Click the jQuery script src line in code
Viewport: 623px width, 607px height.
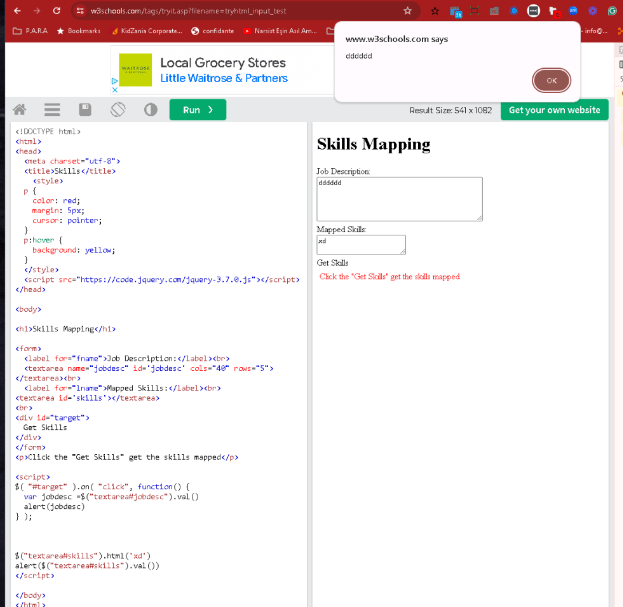162,280
